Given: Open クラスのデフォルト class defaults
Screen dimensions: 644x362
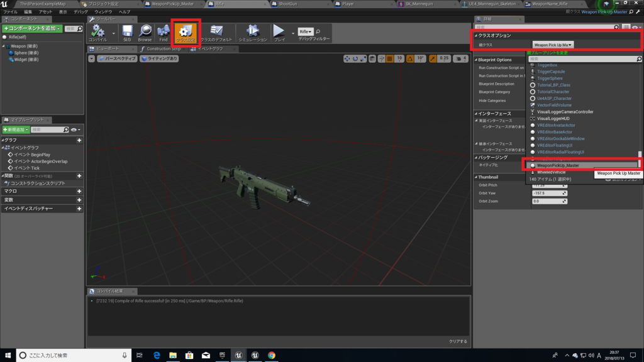Looking at the screenshot, I should [x=216, y=33].
